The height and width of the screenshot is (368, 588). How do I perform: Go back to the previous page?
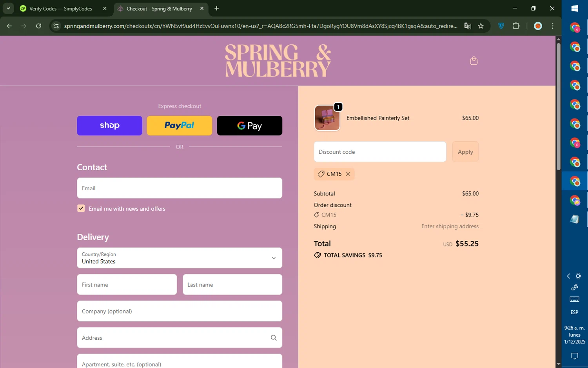coord(9,26)
